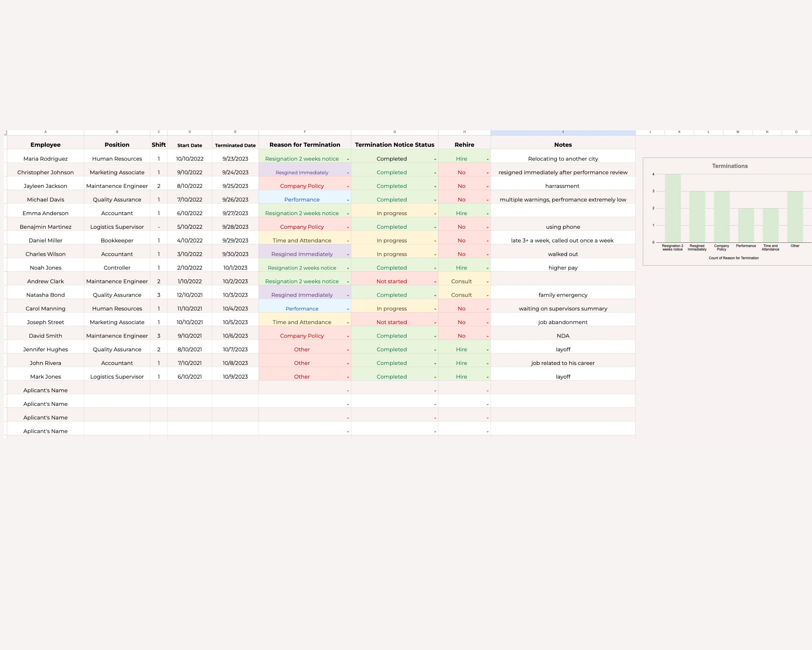
Task: Open the Performance dropdown for Michael Davis
Action: (347, 199)
